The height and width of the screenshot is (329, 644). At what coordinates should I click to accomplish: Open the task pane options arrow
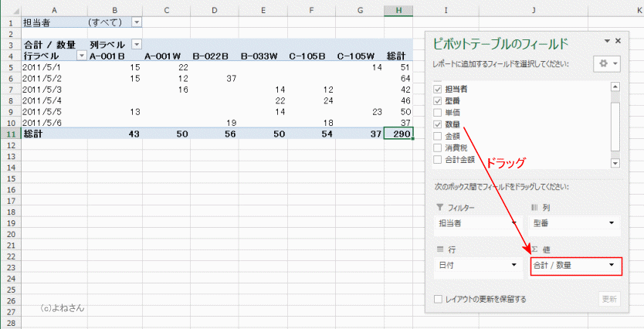(x=618, y=41)
